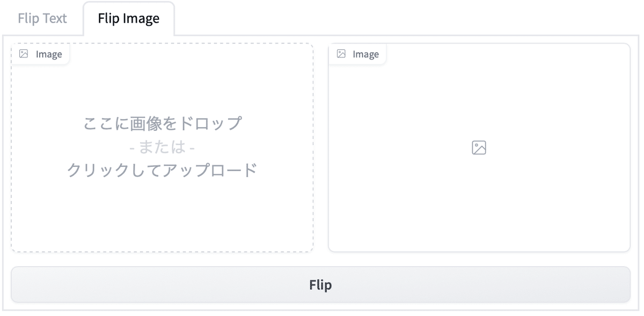
Task: Click the ここに画像をドロップ drop text
Action: click(162, 123)
